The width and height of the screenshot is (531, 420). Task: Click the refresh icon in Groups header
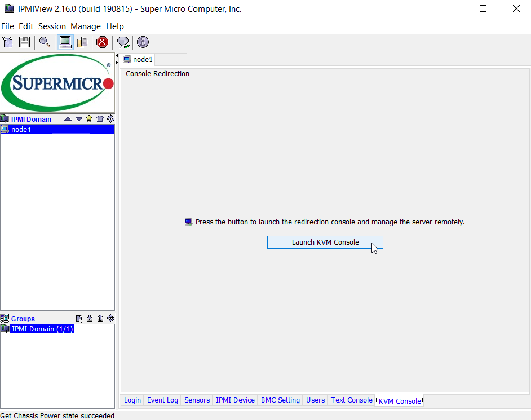coord(110,319)
